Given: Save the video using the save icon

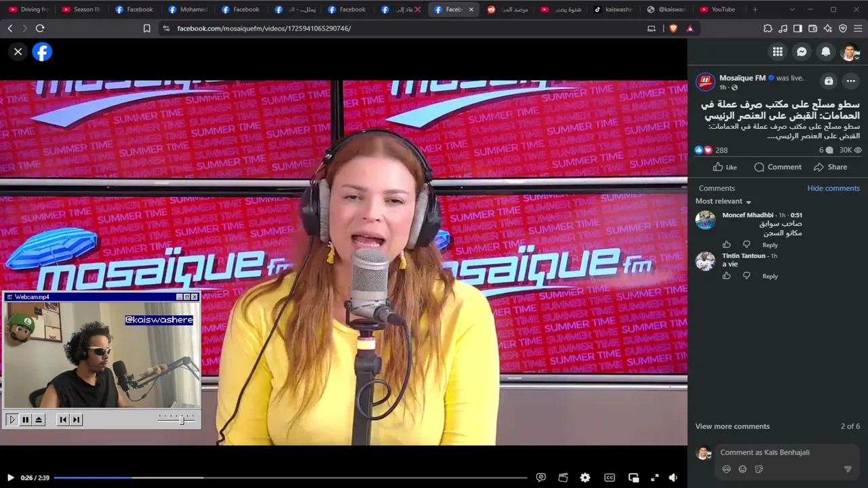Looking at the screenshot, I should 829,81.
